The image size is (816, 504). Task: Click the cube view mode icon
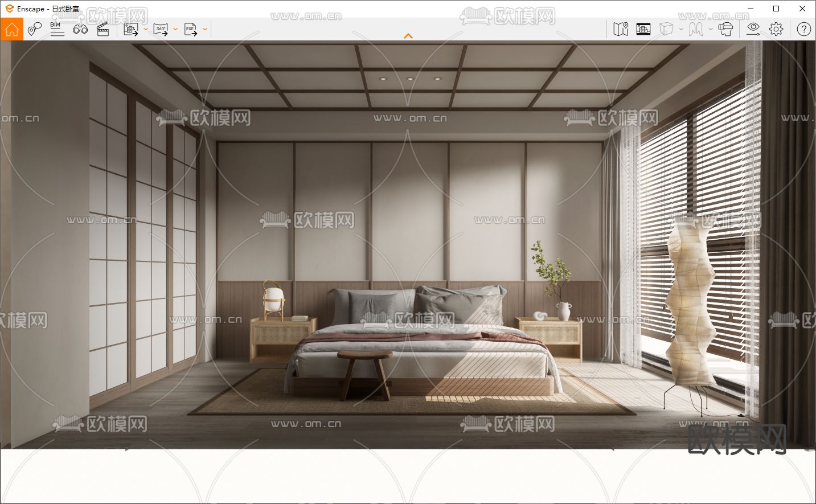tap(666, 29)
